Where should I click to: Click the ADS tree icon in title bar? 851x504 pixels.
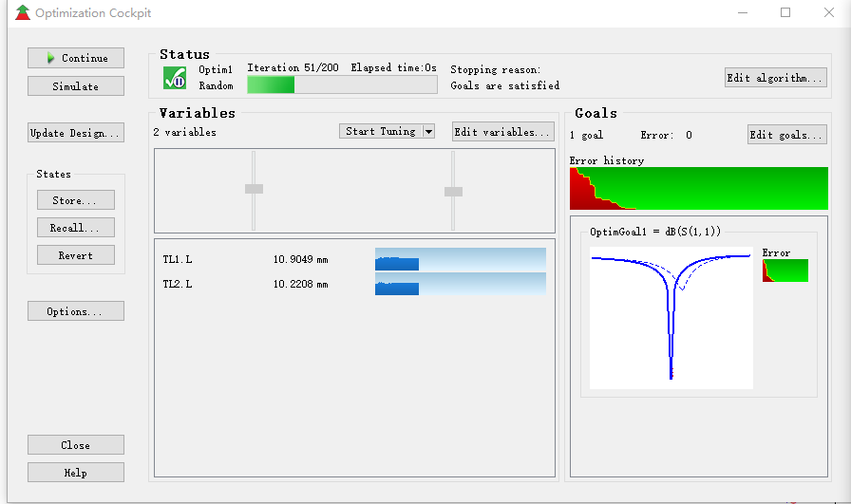click(x=23, y=13)
